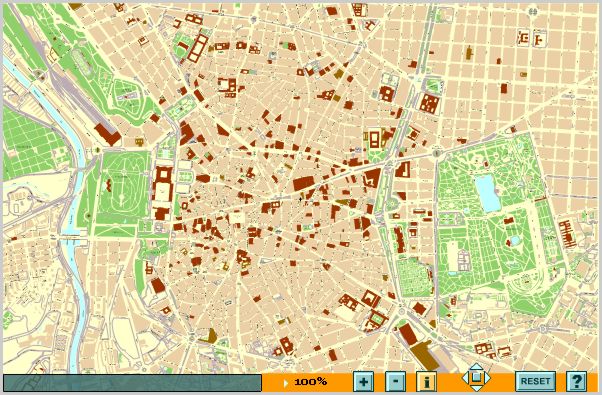This screenshot has width=602, height=395.
Task: Pan the map down with the bottom arrow
Action: point(476,388)
